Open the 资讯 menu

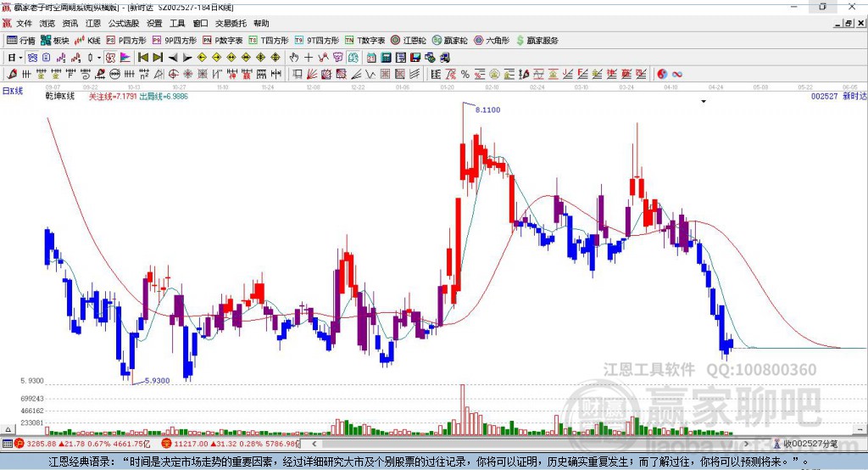(70, 23)
